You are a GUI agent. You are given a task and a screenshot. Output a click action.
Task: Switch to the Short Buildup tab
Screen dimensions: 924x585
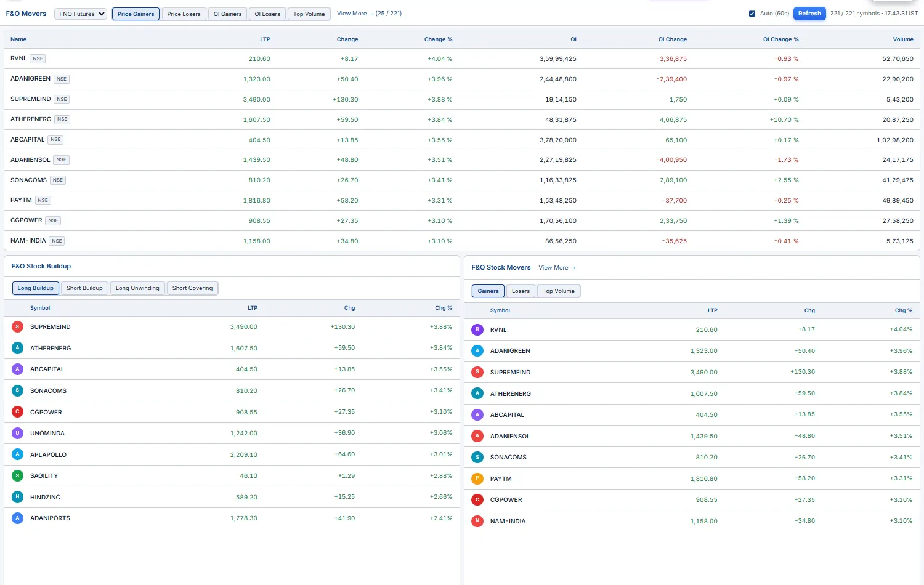click(84, 288)
